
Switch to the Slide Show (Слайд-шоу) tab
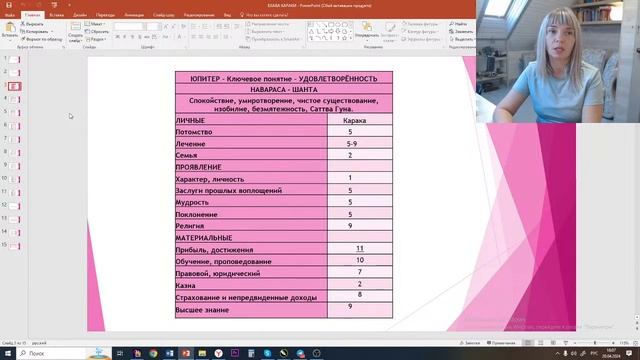(x=164, y=15)
